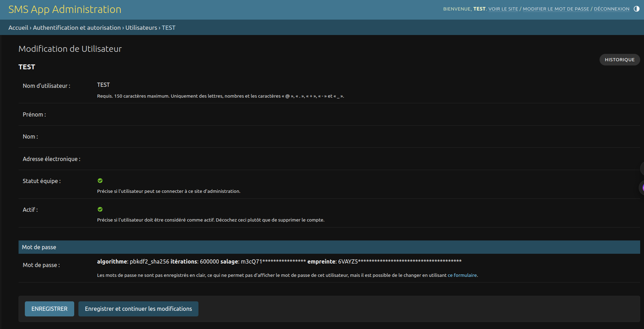Click the green checkmark for Actif
The image size is (644, 329).
pos(100,209)
